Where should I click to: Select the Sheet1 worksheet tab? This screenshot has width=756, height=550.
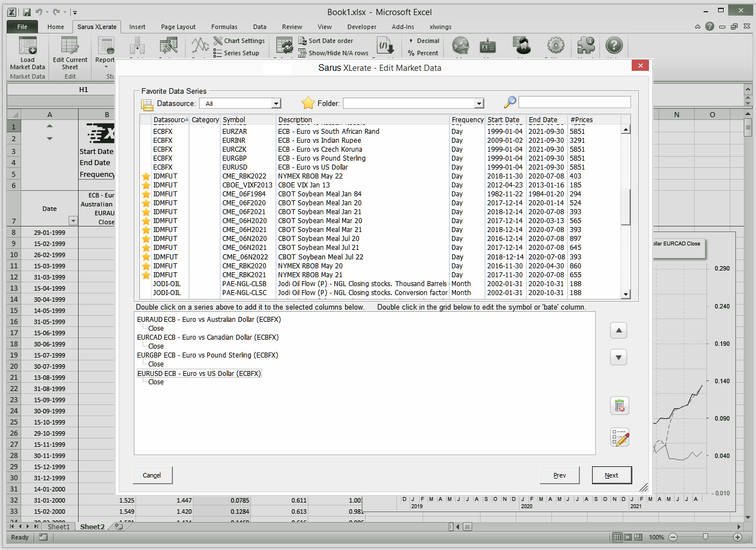pyautogui.click(x=59, y=527)
